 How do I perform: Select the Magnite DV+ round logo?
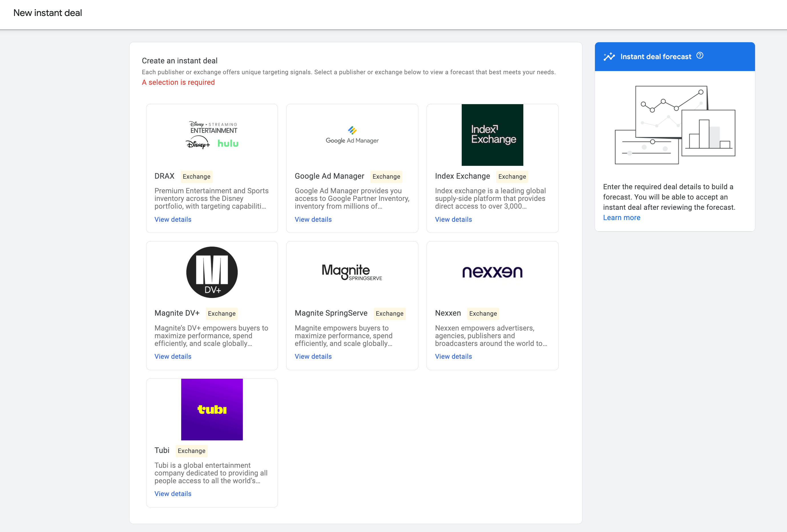(x=212, y=272)
